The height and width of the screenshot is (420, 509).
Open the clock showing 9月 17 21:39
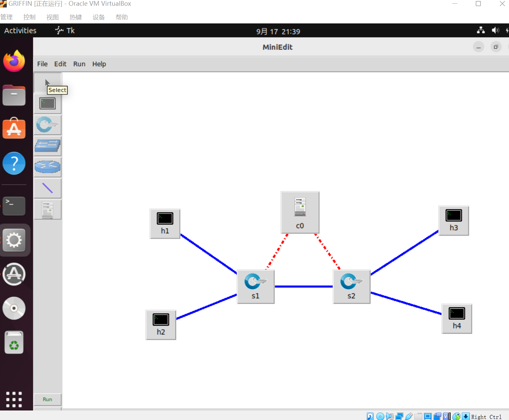[278, 32]
